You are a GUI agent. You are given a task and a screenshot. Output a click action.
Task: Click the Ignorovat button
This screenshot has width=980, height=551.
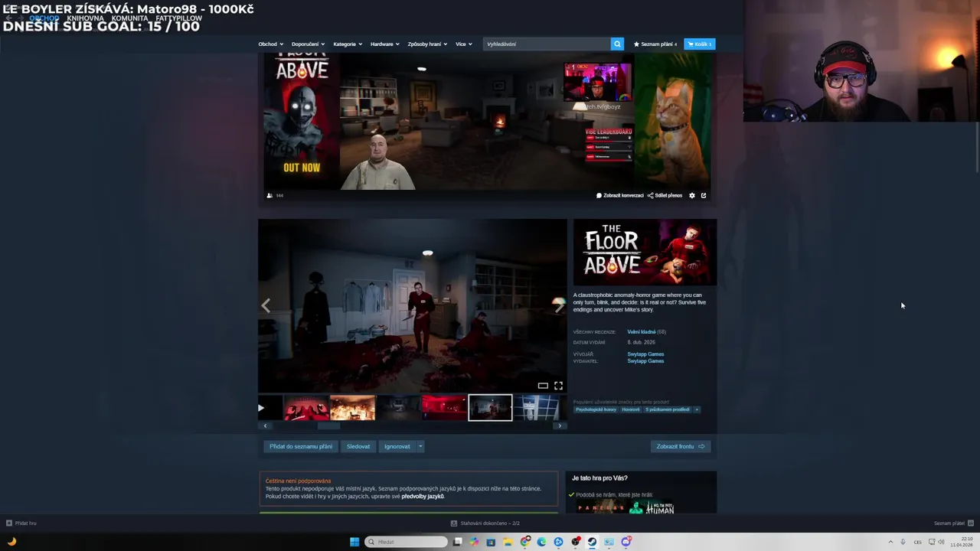(397, 446)
